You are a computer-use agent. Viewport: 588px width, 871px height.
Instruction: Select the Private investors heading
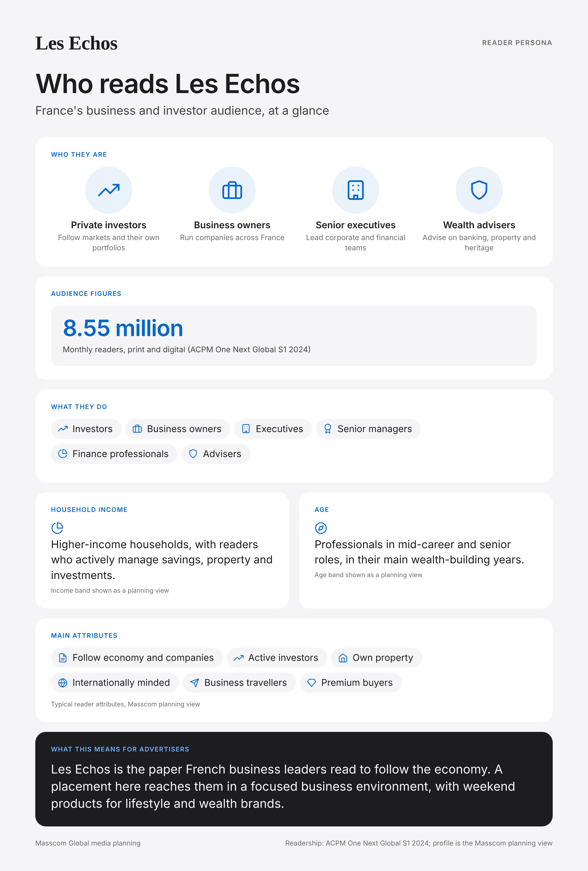(109, 225)
